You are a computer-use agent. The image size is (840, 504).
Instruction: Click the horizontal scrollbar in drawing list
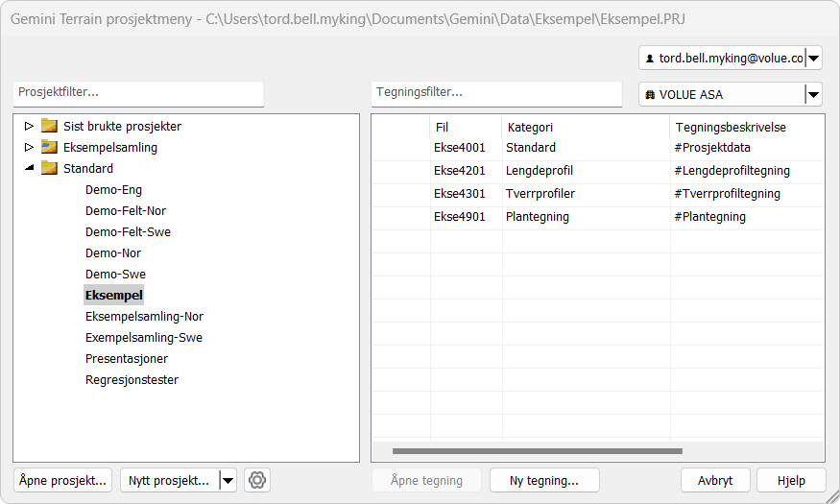point(538,450)
